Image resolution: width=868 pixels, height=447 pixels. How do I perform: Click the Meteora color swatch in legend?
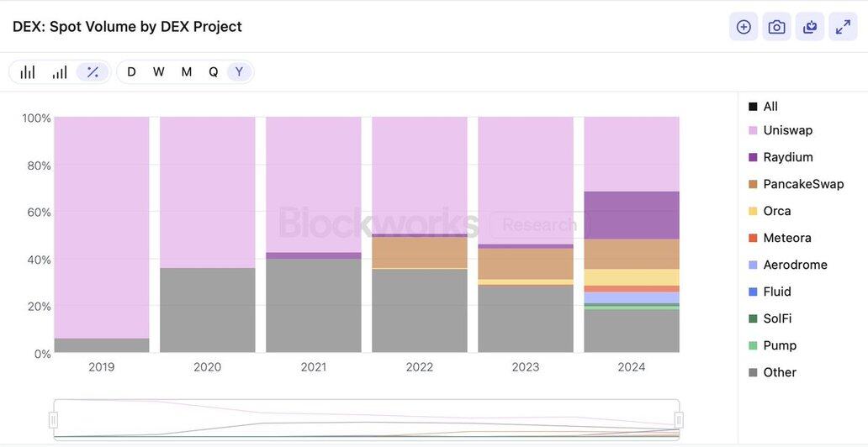tap(753, 238)
